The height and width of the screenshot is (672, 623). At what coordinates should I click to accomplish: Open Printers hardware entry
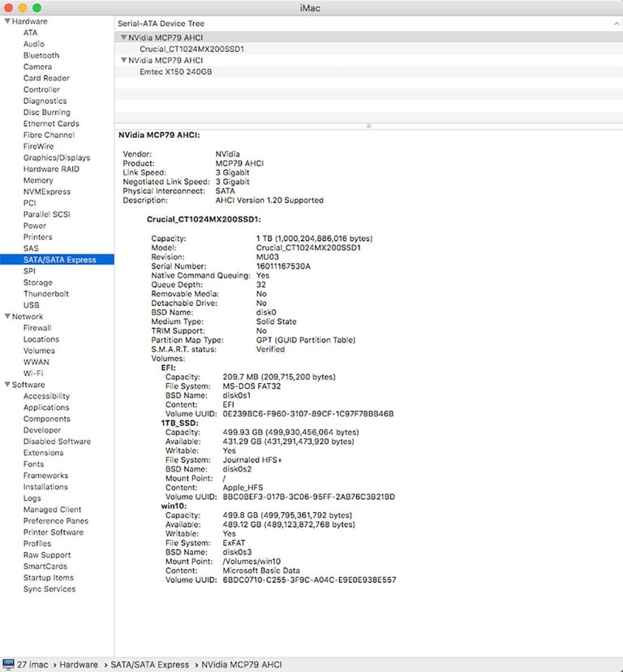[37, 237]
